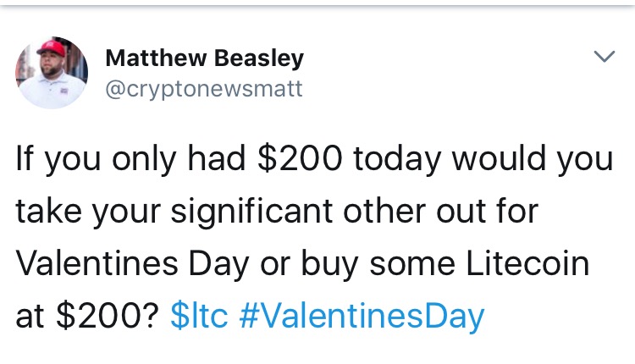635x364 pixels.
Task: Click the phrase 'would you' in the tweet
Action: pos(533,159)
